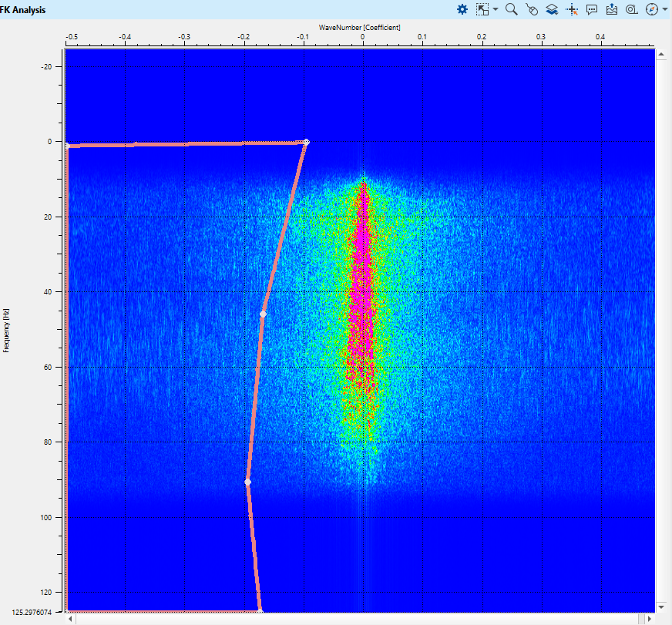Expand the compass dropdown arrow
The image size is (672, 625).
pos(664,9)
